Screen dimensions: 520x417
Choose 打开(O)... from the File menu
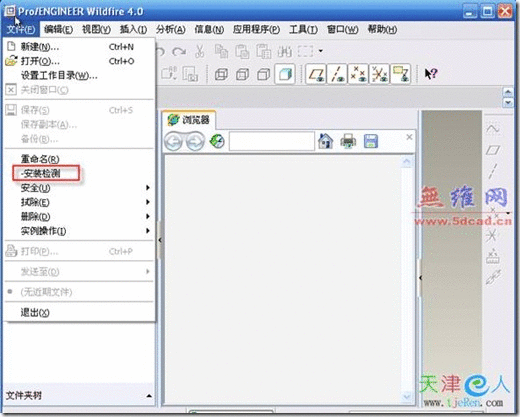(x=79, y=61)
